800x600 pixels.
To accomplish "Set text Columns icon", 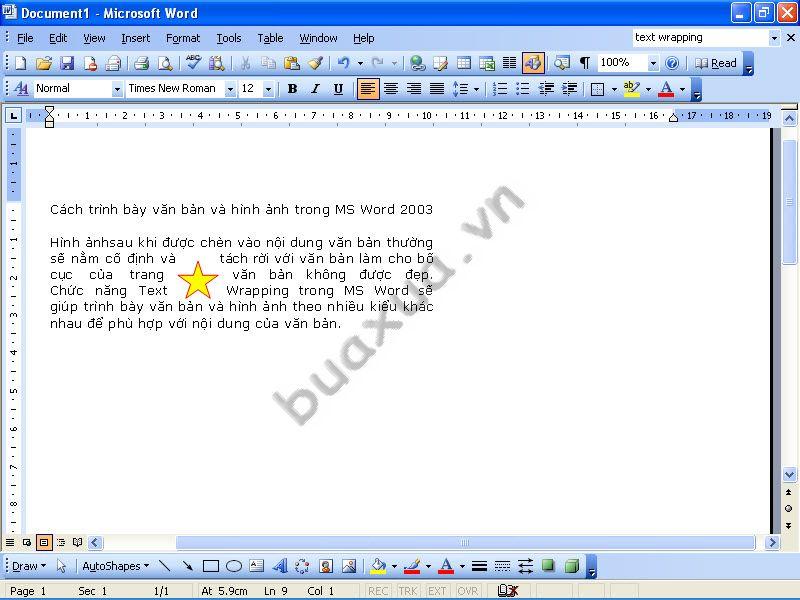I will [x=510, y=63].
